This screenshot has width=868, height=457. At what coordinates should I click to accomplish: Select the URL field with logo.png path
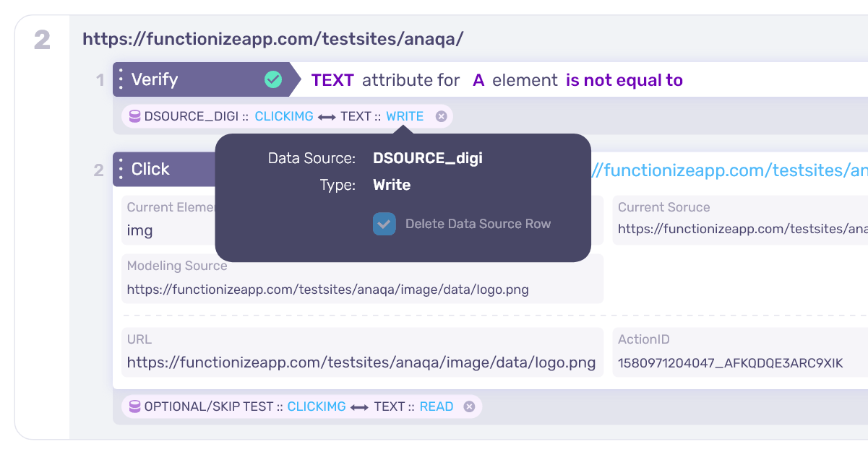coord(361,362)
